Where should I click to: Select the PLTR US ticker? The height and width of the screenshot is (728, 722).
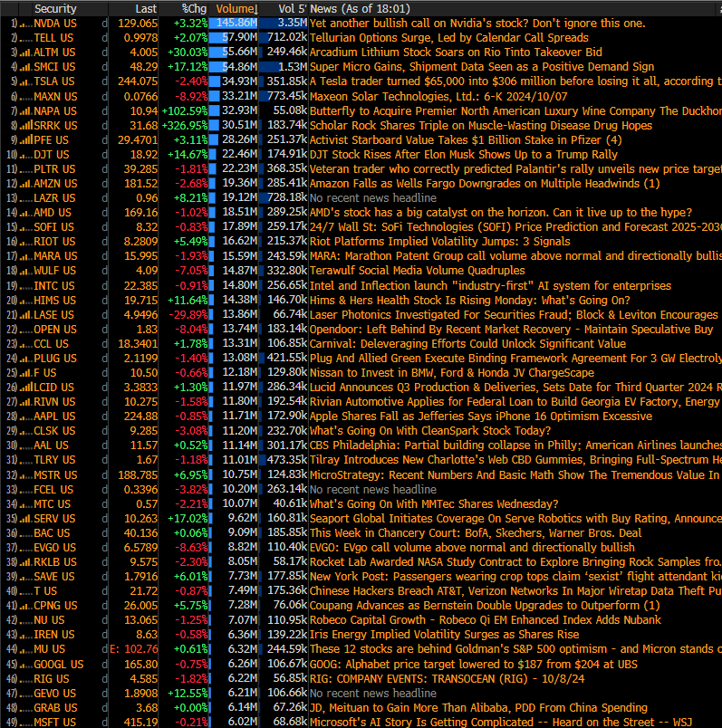(x=54, y=169)
